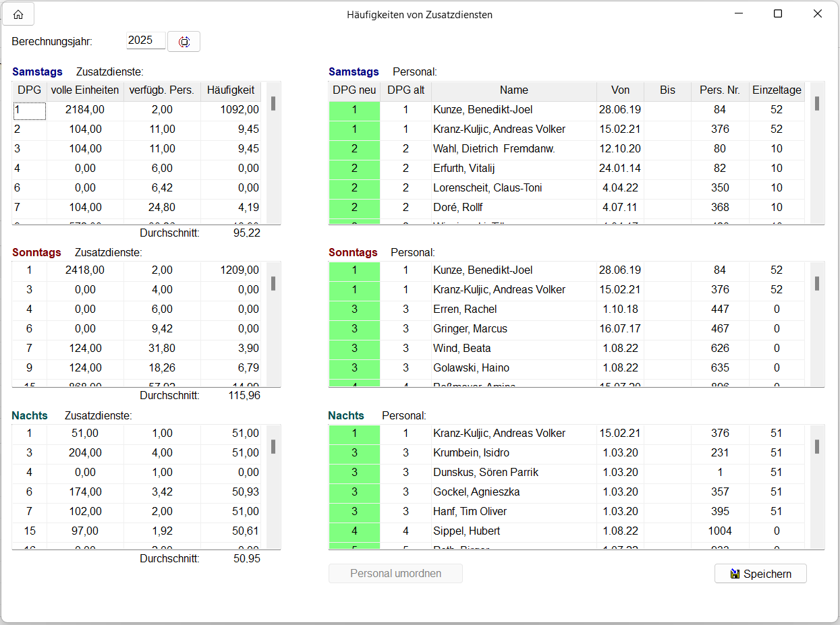The height and width of the screenshot is (625, 840).
Task: Click the DPG neu column header
Action: tap(354, 90)
